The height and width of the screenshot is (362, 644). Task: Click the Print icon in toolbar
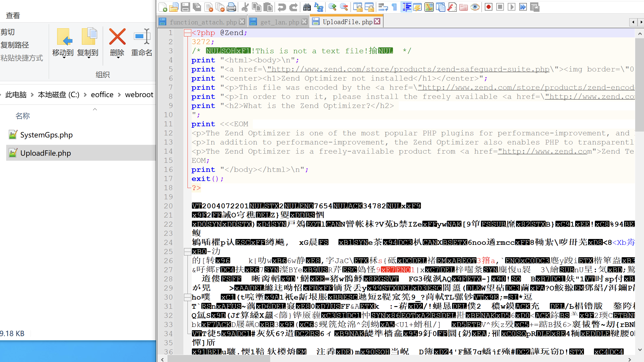tap(232, 7)
